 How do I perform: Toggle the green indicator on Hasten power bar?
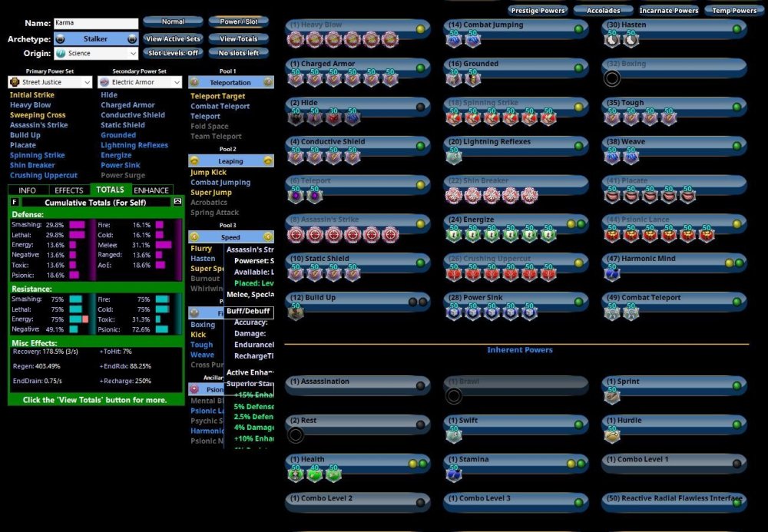737,29
